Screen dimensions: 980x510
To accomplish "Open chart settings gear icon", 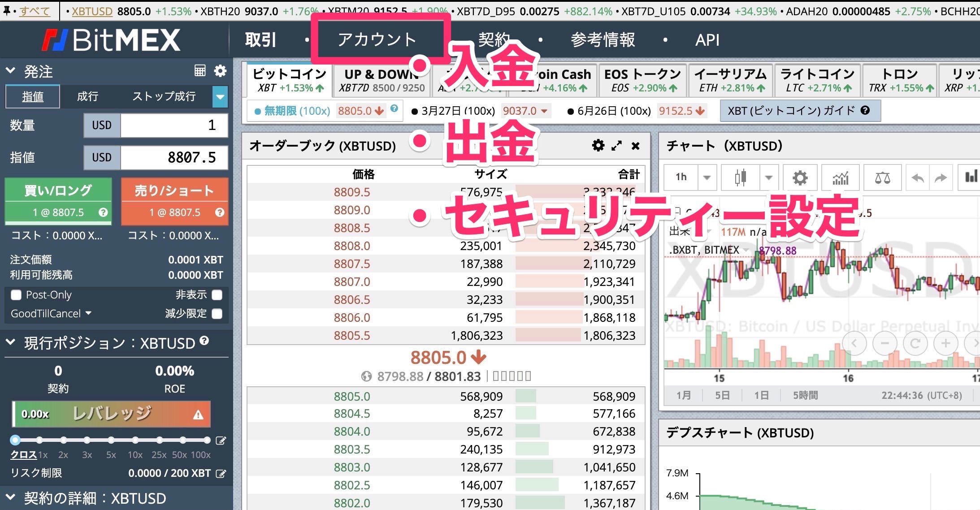I will click(800, 177).
